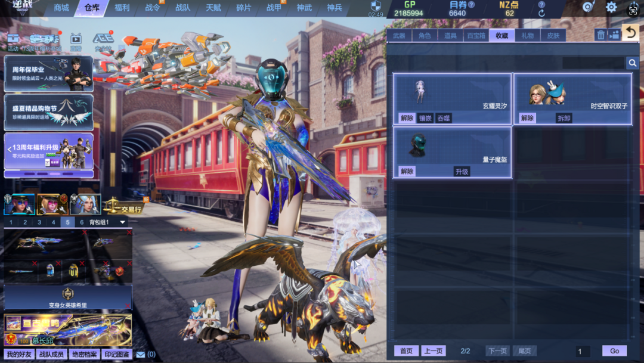The width and height of the screenshot is (644, 363).
Task: Open the 绝密档案 button
Action: point(84,355)
